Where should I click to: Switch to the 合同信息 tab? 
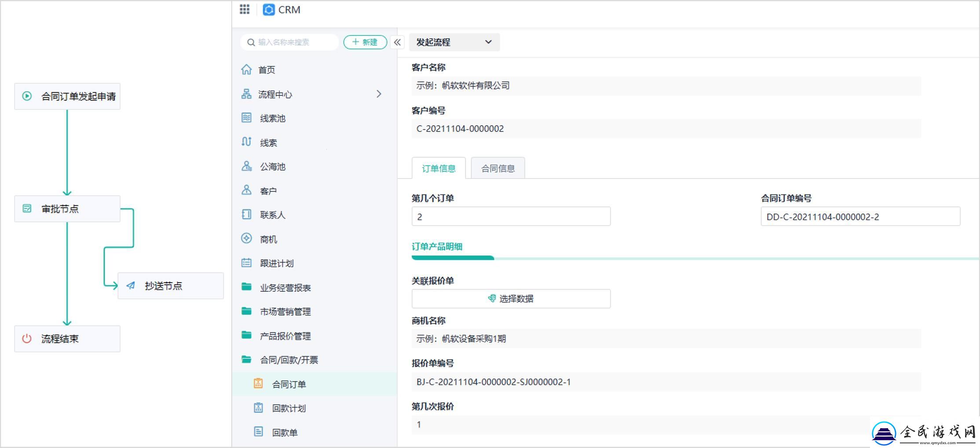[x=498, y=168]
